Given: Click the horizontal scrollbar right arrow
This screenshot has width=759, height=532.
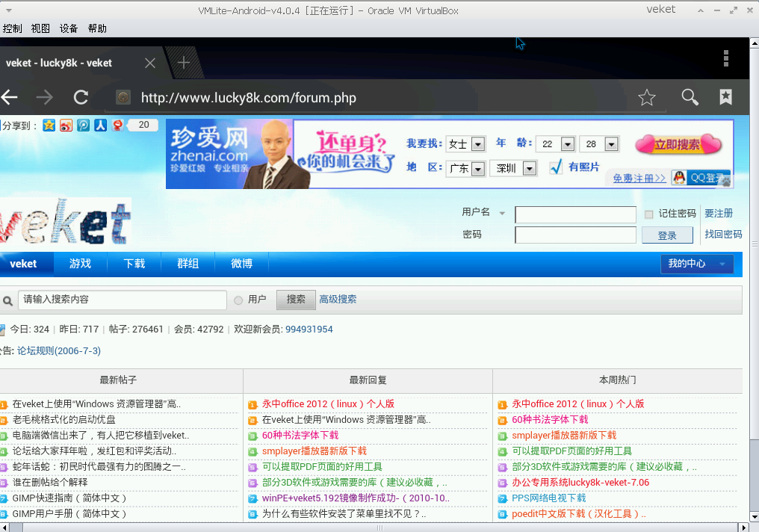Looking at the screenshot, I should coord(744,528).
